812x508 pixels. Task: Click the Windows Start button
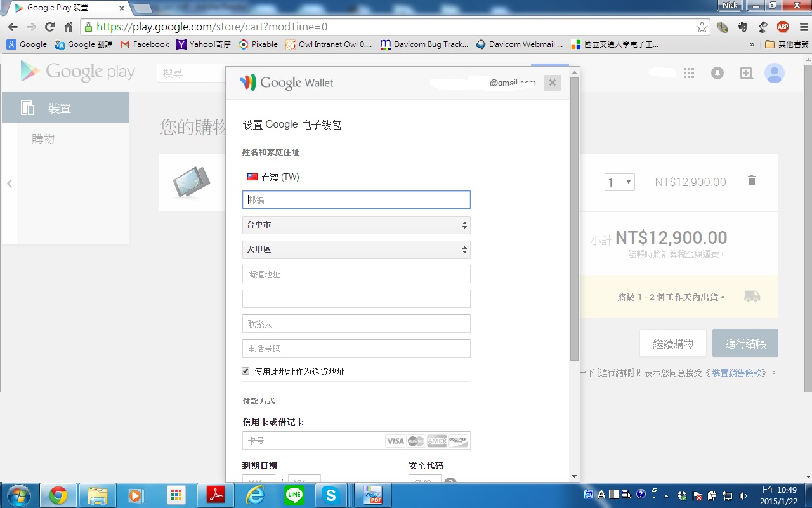pos(18,495)
